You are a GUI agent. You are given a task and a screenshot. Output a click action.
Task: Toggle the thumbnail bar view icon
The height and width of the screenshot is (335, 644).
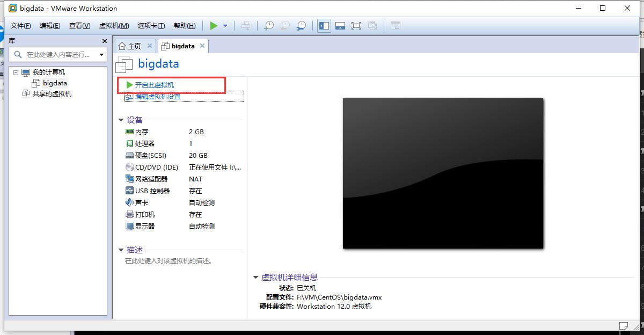click(x=340, y=26)
